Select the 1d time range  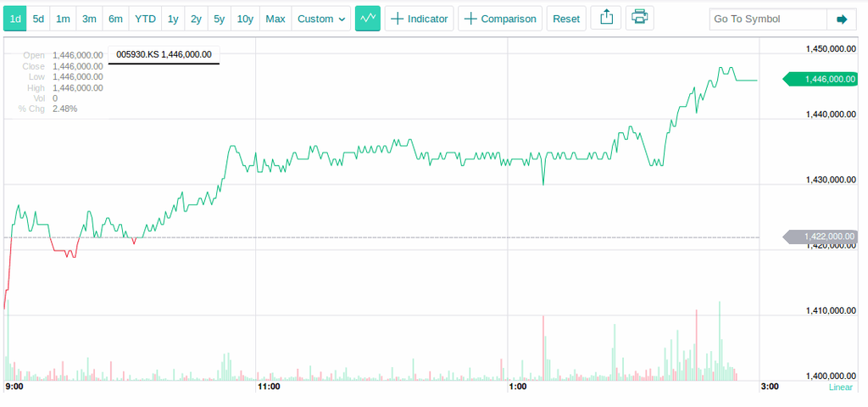click(x=15, y=19)
